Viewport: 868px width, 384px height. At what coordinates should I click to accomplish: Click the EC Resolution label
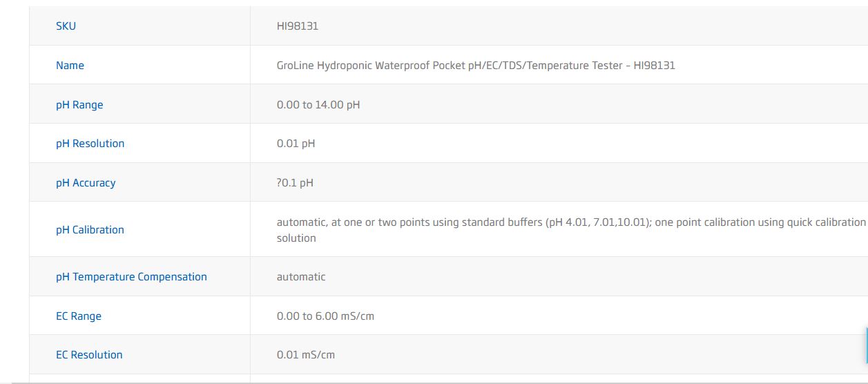pyautogui.click(x=89, y=355)
